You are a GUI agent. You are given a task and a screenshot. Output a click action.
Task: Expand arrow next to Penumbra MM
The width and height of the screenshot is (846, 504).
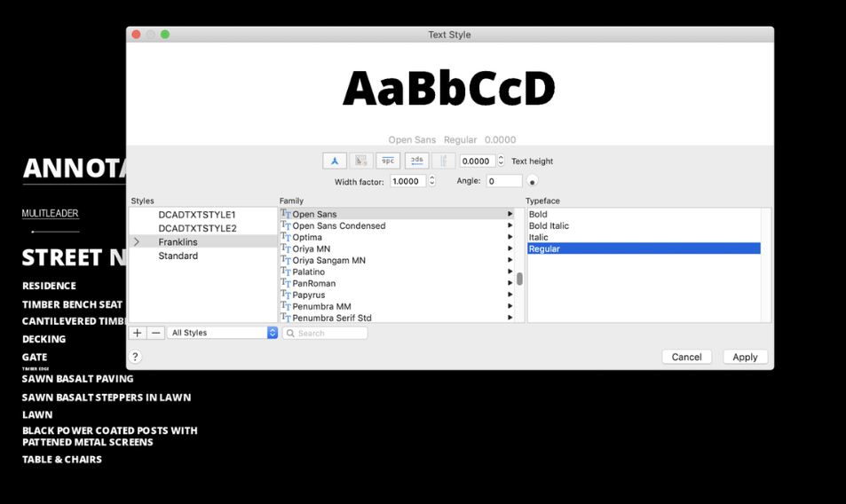[510, 306]
